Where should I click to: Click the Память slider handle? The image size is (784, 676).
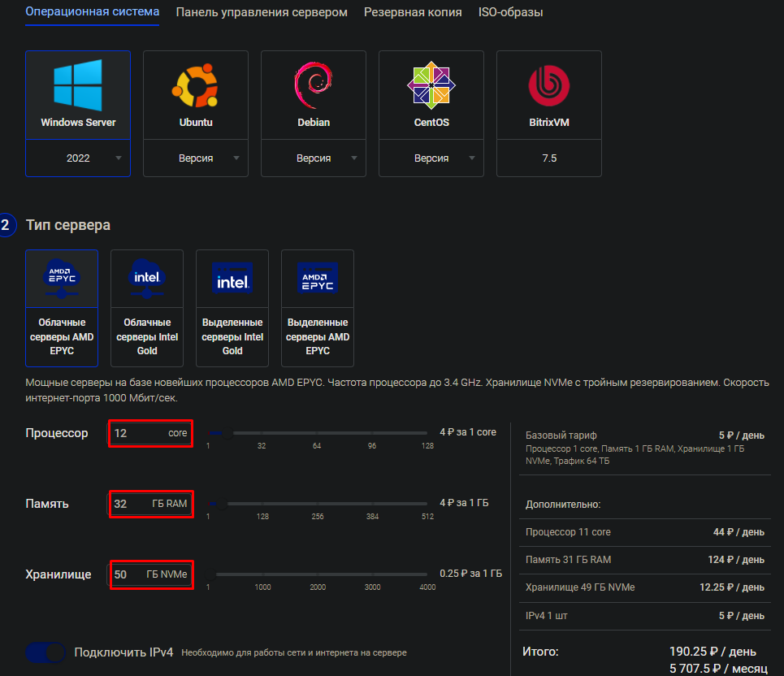[222, 504]
